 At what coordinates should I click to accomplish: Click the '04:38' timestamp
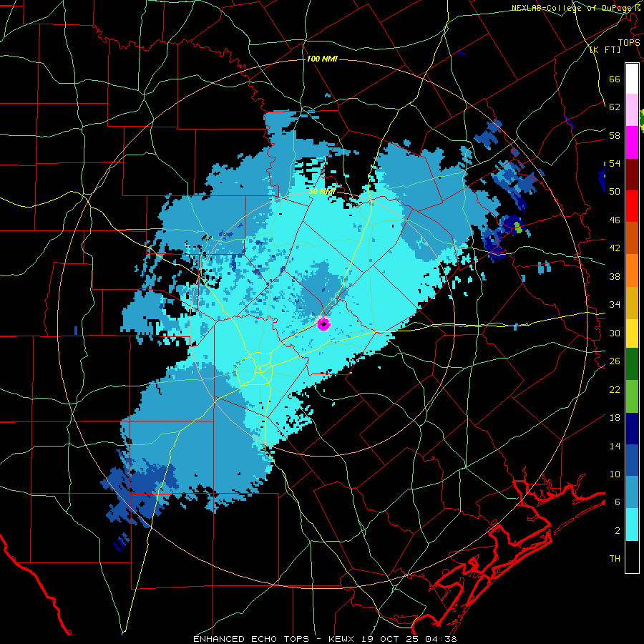[x=439, y=639]
